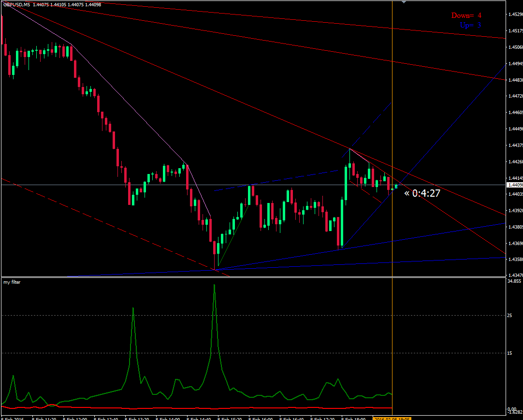Click price axis value 1.4517
This screenshot has width=523, height=420.
(x=515, y=31)
